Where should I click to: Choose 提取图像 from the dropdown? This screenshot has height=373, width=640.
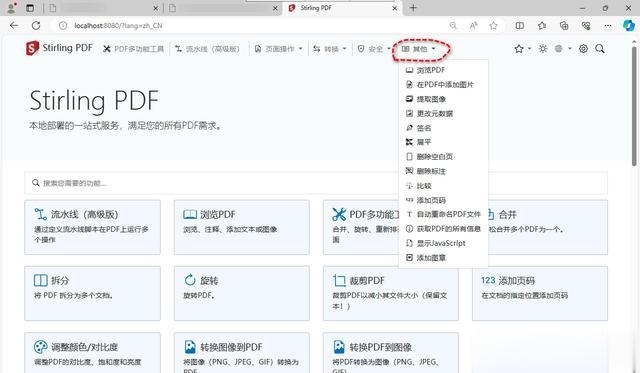click(x=443, y=99)
